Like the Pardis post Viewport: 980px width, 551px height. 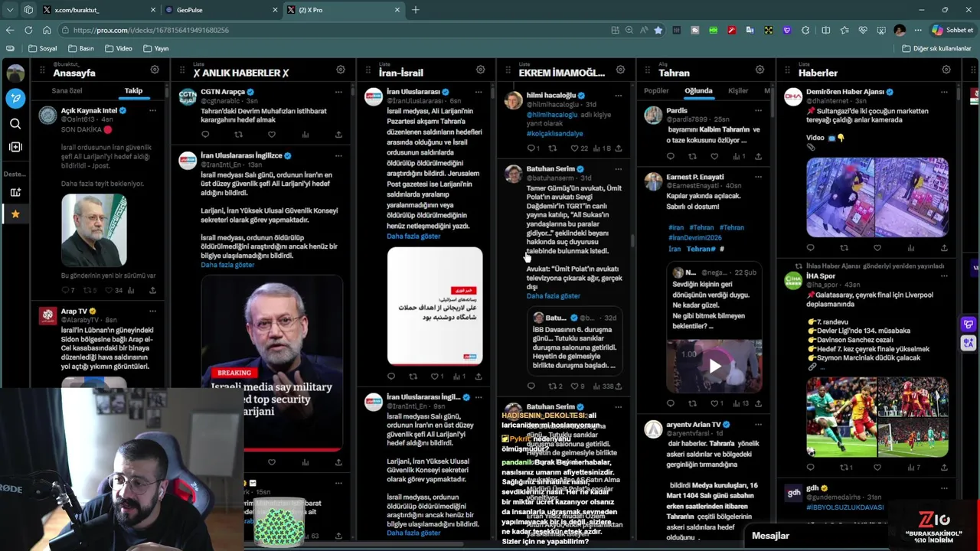point(714,156)
